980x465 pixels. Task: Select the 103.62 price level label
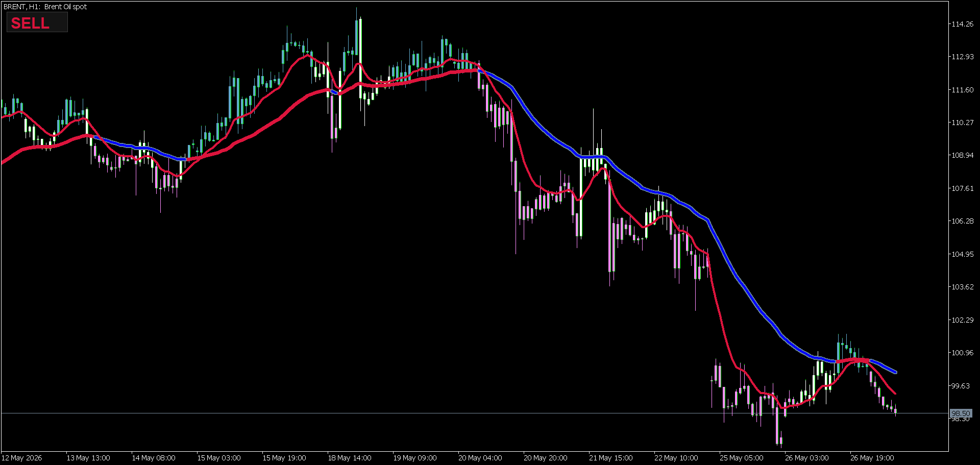962,287
